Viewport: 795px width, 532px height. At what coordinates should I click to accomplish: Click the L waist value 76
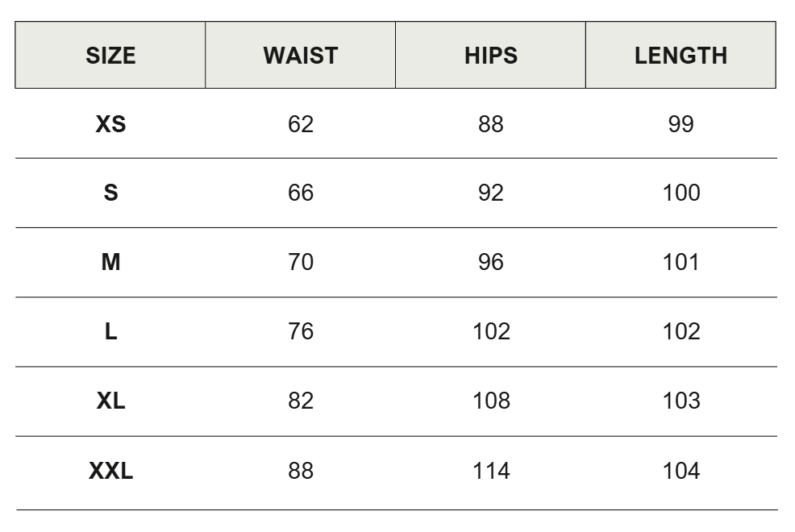click(x=300, y=332)
